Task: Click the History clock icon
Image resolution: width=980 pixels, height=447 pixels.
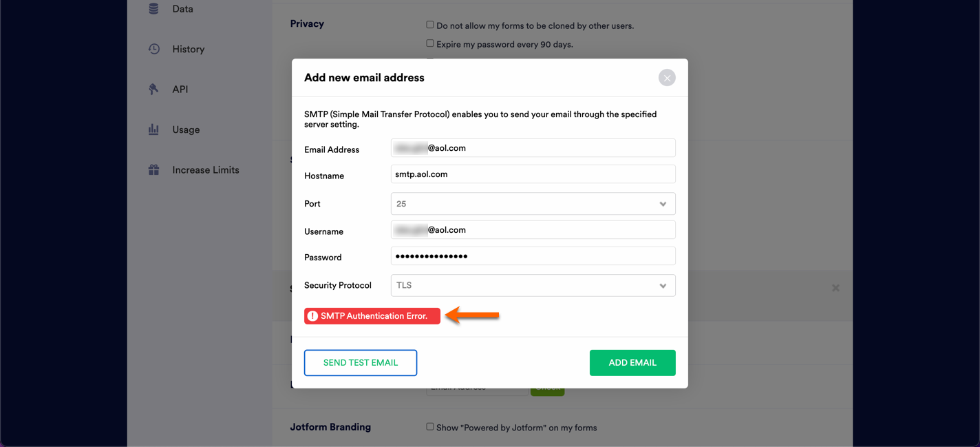Action: coord(154,49)
